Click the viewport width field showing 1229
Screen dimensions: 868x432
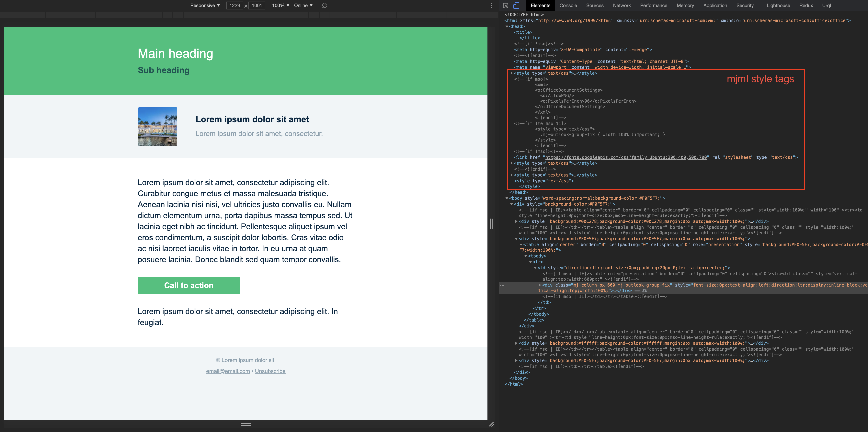pyautogui.click(x=235, y=5)
